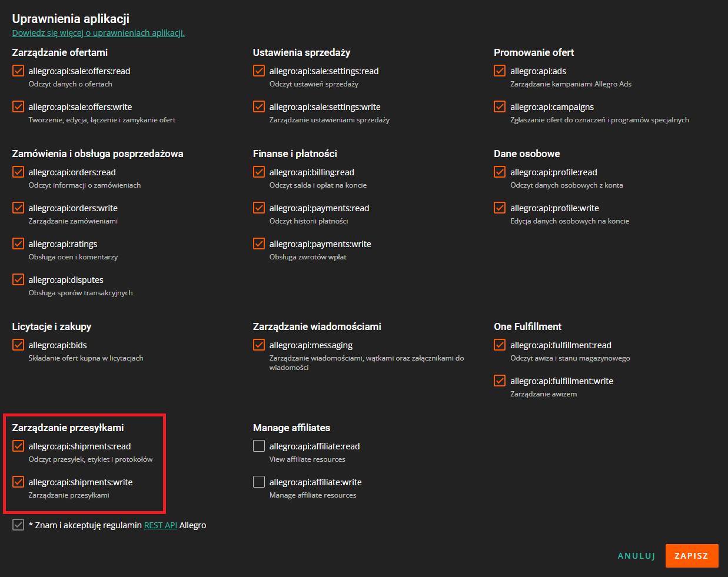Viewport: 728px width, 577px height.
Task: Disable allegro:api:ads permission
Action: coord(500,71)
